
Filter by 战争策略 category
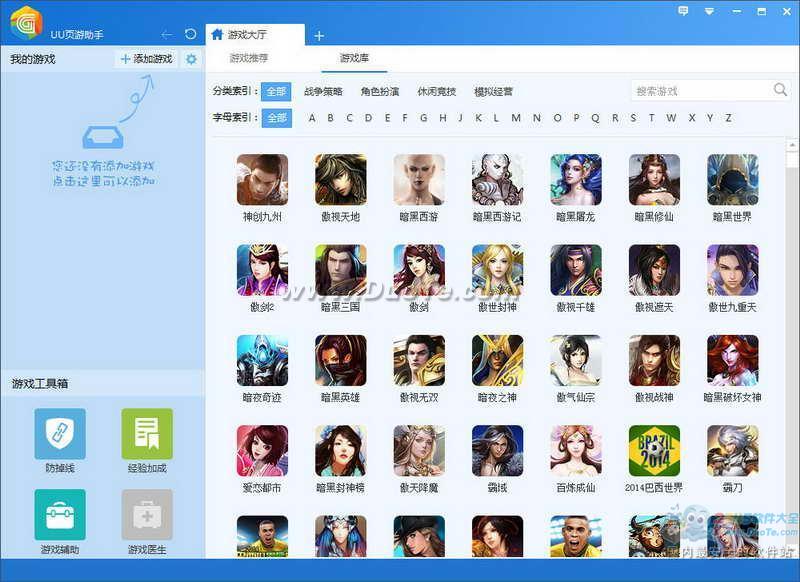point(323,91)
